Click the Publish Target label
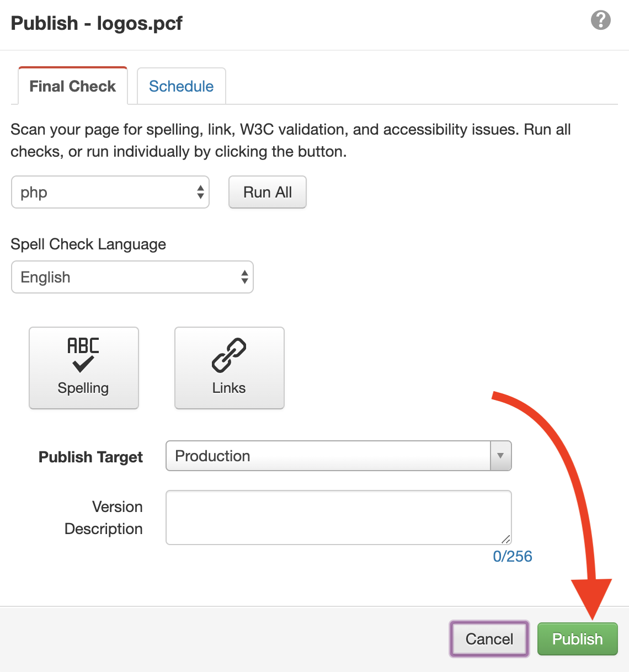The image size is (629, 672). (x=90, y=457)
